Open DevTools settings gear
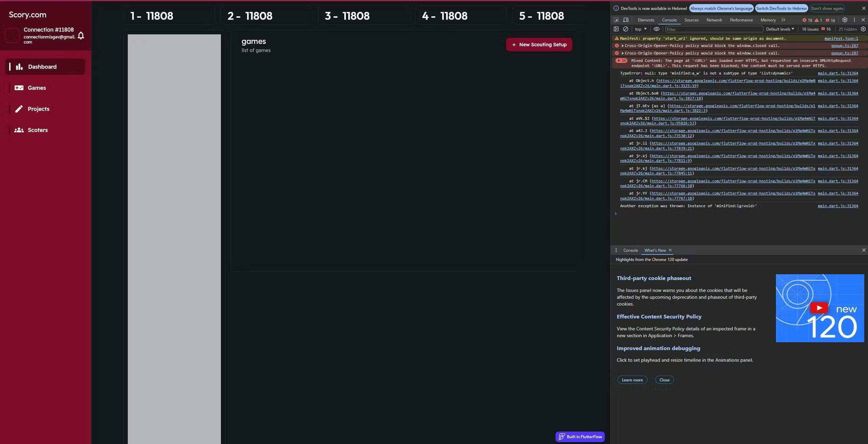Image resolution: width=868 pixels, height=444 pixels. tap(845, 20)
